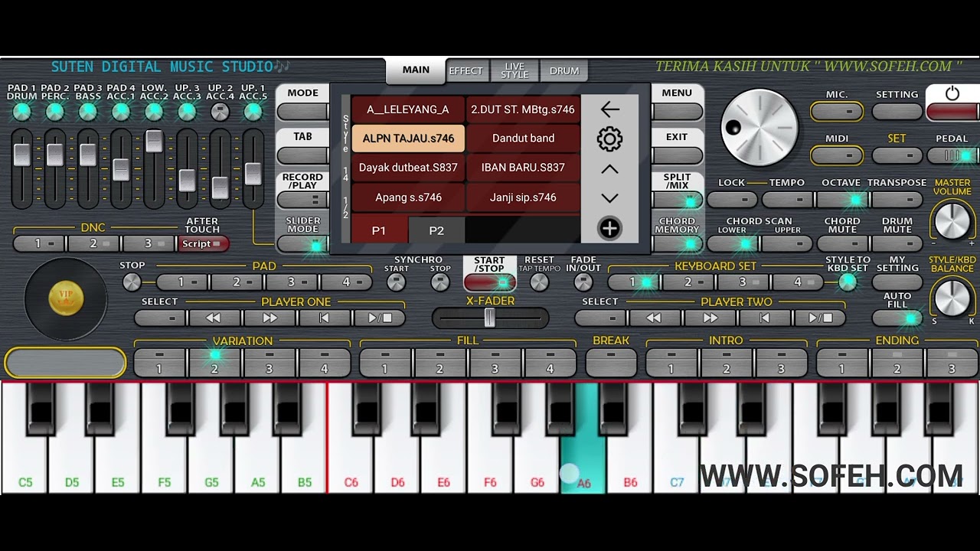Add a new style with plus icon

[609, 228]
